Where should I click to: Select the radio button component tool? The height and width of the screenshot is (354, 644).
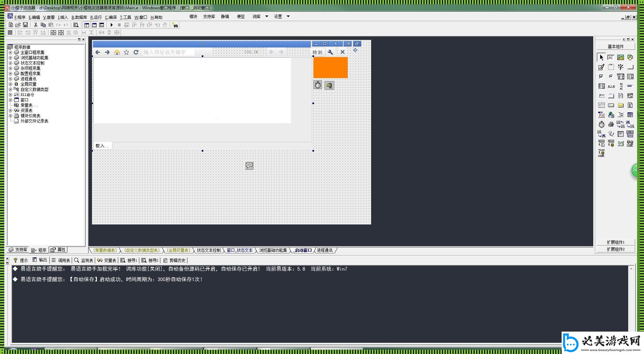pos(611,76)
